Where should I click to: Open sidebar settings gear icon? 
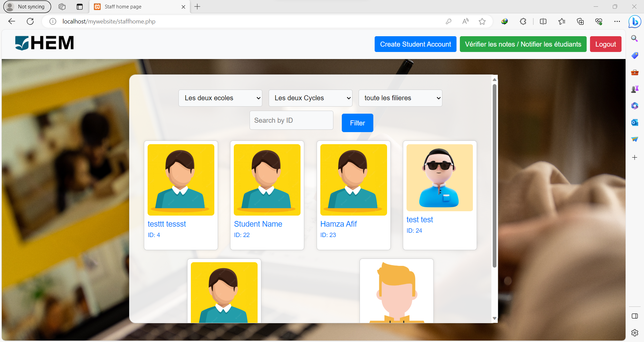coord(635,333)
